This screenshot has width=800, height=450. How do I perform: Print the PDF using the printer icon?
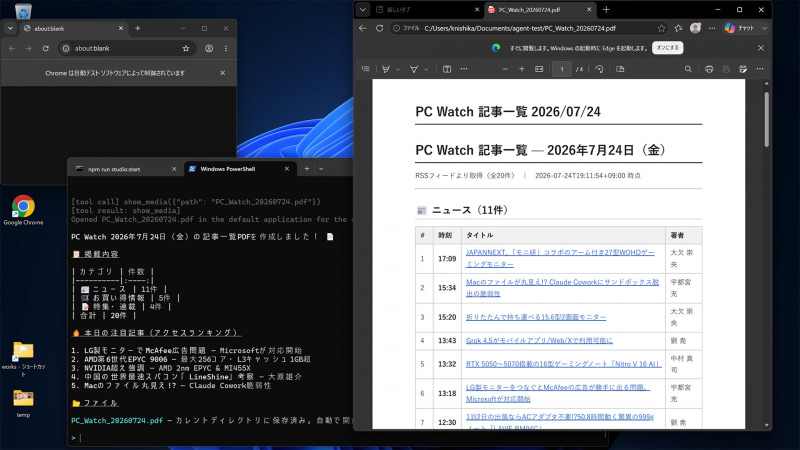coord(709,69)
